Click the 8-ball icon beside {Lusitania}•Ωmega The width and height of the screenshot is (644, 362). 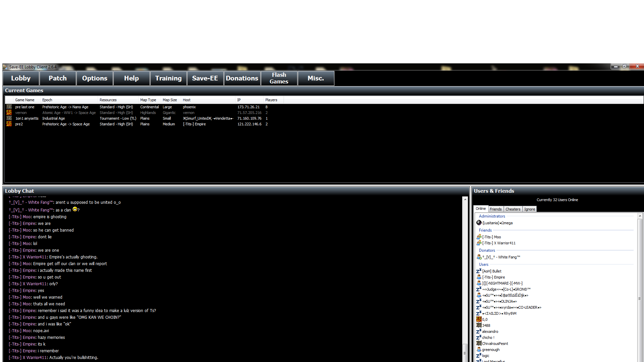click(479, 223)
